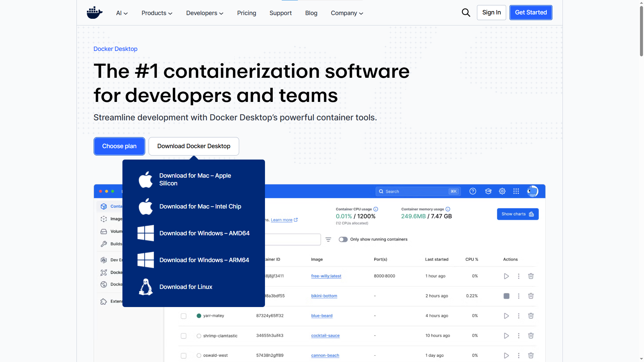
Task: Click the Docker whale logo
Action: (95, 13)
